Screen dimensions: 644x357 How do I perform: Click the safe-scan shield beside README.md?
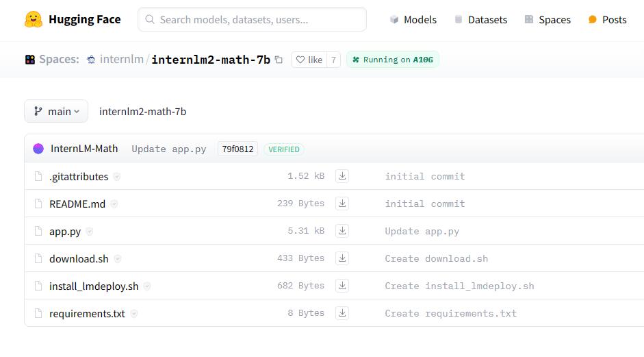(x=114, y=204)
